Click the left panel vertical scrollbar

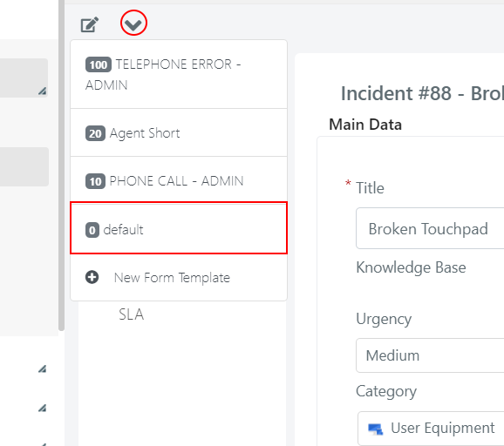(x=61, y=166)
